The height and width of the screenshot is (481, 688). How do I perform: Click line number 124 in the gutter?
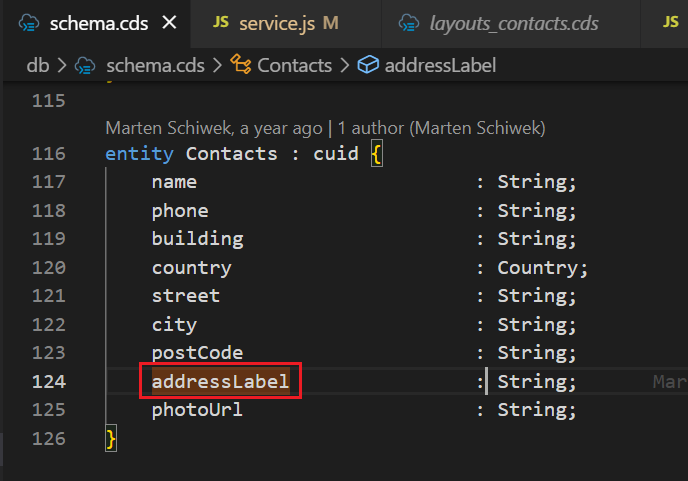pyautogui.click(x=49, y=382)
